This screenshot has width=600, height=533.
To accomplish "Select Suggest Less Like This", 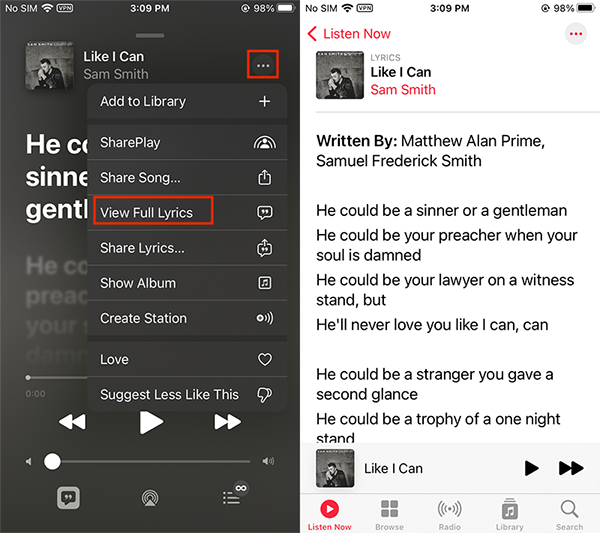I will [x=186, y=394].
